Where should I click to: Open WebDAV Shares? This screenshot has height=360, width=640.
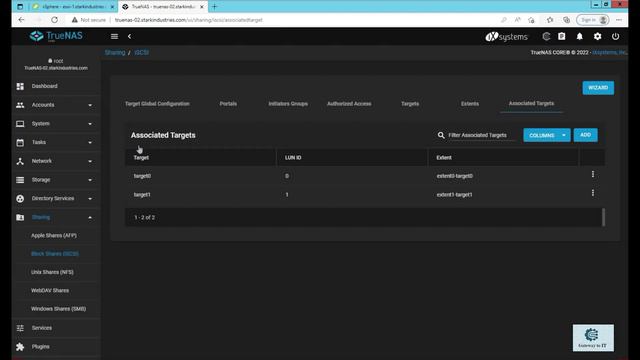click(50, 291)
